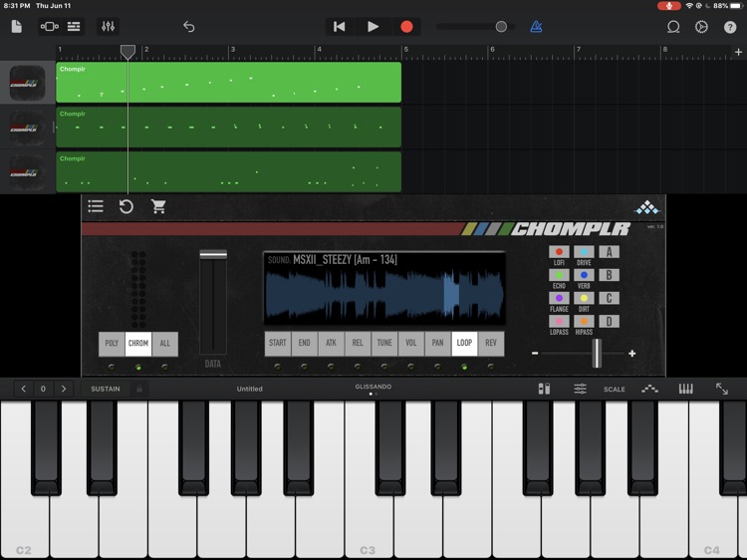Open keyboard layout keys icon
The width and height of the screenshot is (747, 560).
685,389
